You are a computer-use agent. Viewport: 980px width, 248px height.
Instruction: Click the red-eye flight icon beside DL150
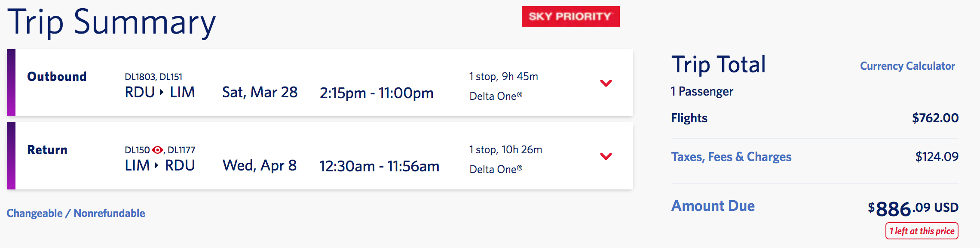tap(157, 150)
